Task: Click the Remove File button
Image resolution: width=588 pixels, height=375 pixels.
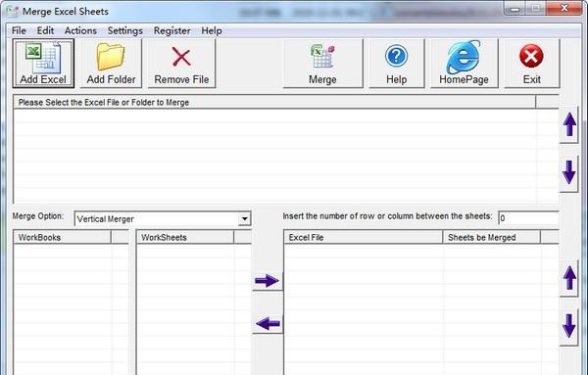Action: [x=181, y=64]
